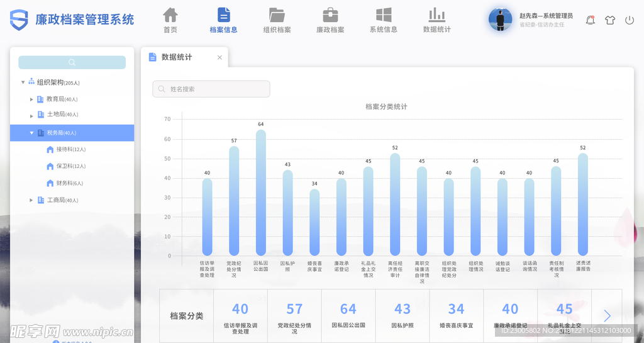644x343 pixels.
Task: Expand the 工商局 tree node
Action: 31,200
